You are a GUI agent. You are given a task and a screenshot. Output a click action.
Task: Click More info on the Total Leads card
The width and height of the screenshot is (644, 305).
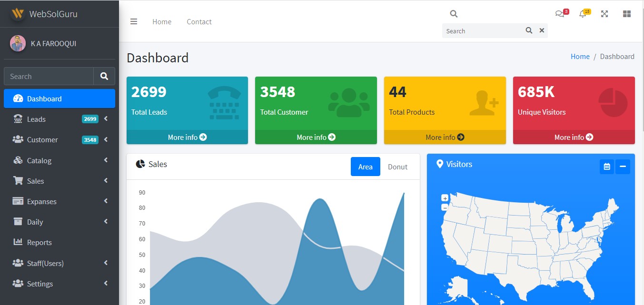tap(187, 137)
